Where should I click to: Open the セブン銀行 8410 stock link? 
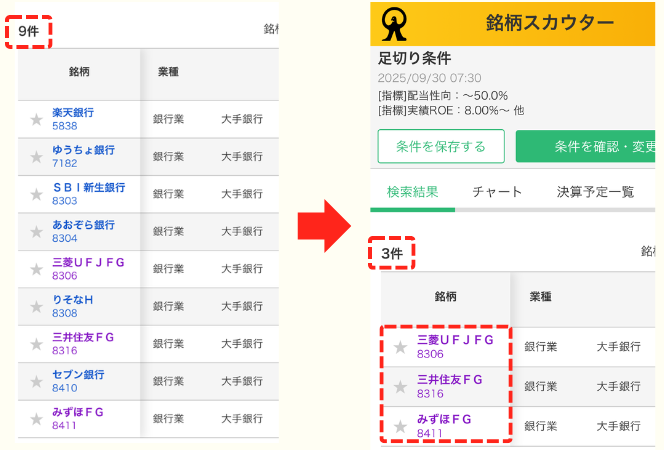78,375
